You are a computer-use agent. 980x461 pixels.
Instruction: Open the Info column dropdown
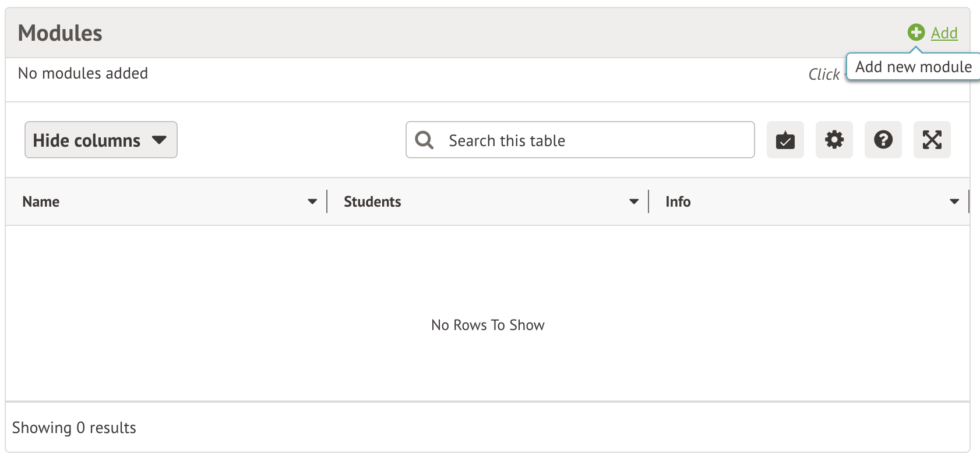tap(954, 201)
